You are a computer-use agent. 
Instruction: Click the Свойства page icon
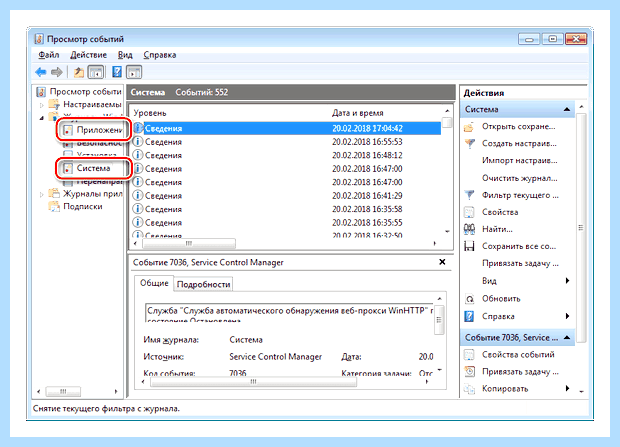pyautogui.click(x=469, y=212)
